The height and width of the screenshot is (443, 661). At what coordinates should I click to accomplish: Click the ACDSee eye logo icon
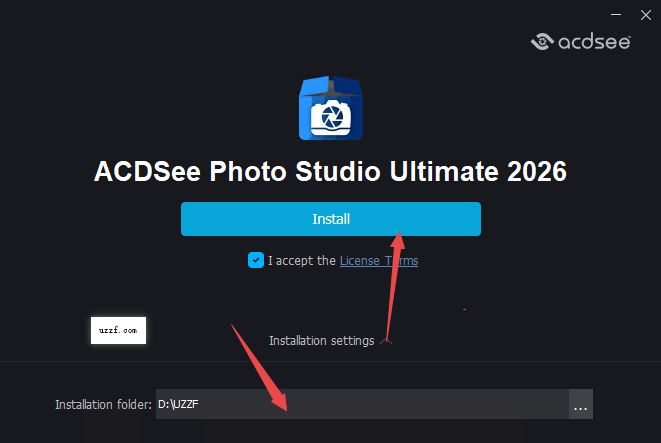(544, 42)
